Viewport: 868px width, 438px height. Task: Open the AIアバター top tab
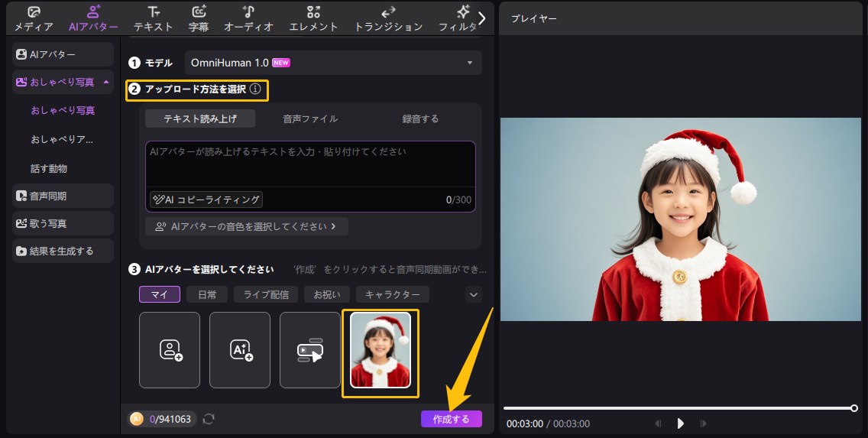pos(93,19)
